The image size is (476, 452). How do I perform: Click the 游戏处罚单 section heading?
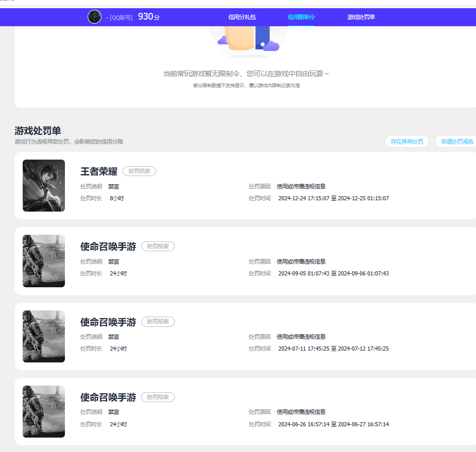tap(38, 131)
